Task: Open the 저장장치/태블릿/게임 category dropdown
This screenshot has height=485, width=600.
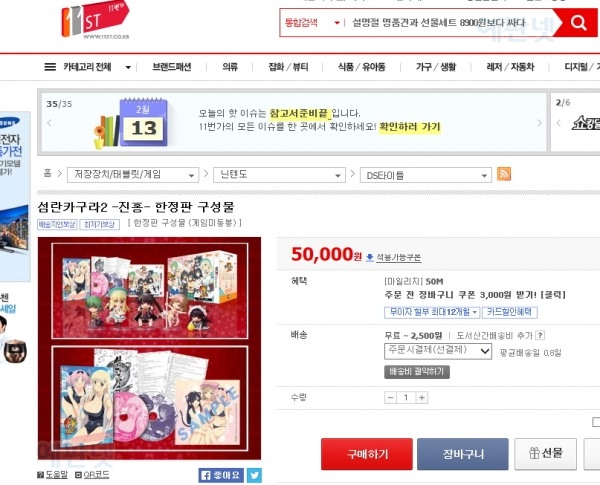Action: (133, 175)
